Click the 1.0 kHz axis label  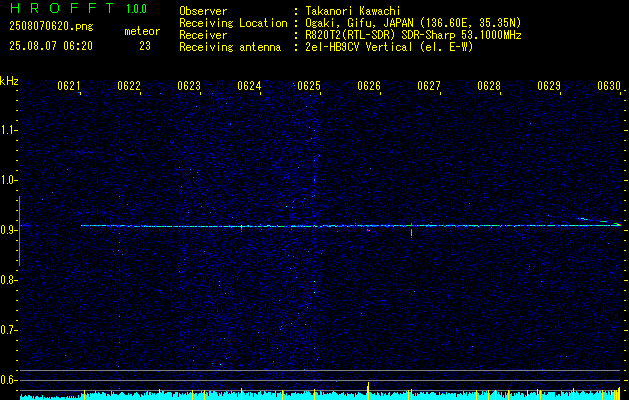8,180
